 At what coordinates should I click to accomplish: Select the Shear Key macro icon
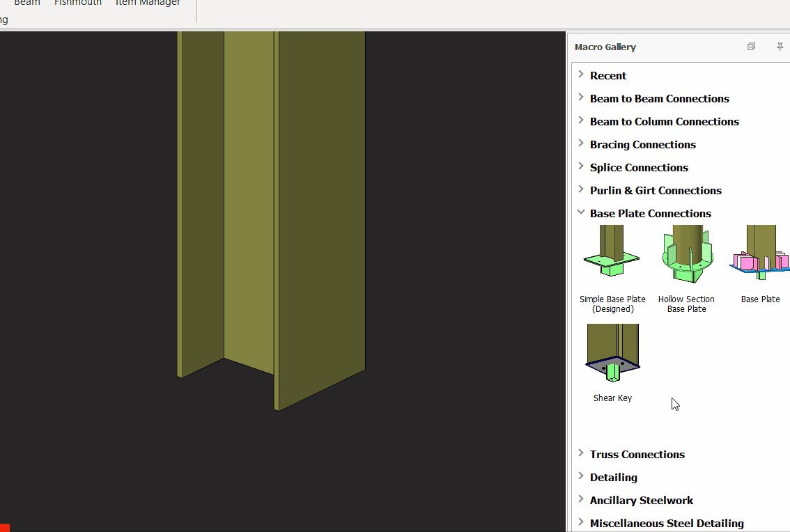point(612,354)
